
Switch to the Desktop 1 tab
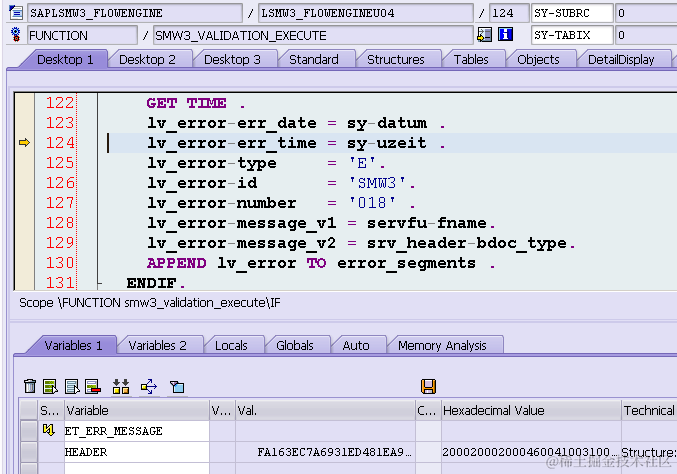tap(65, 60)
